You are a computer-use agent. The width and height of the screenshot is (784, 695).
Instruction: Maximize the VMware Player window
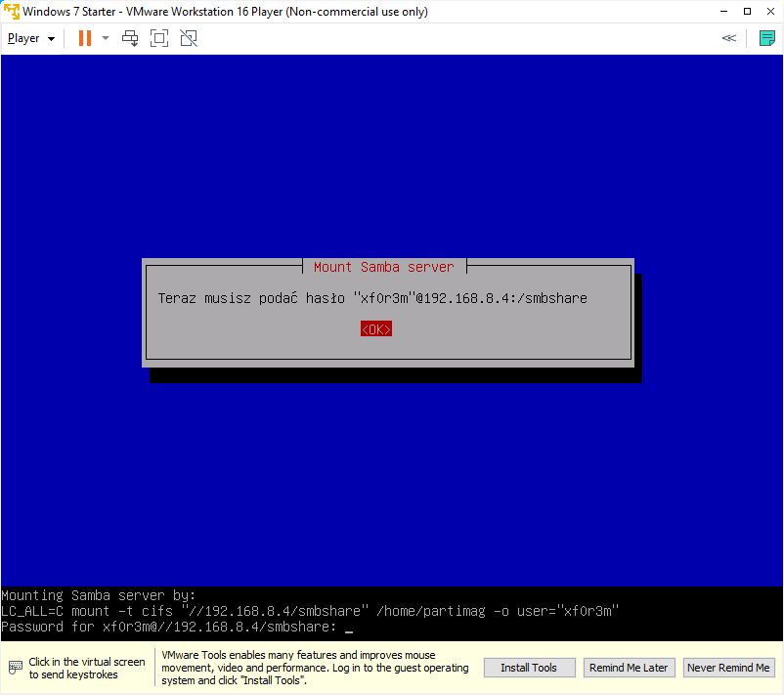click(719, 12)
